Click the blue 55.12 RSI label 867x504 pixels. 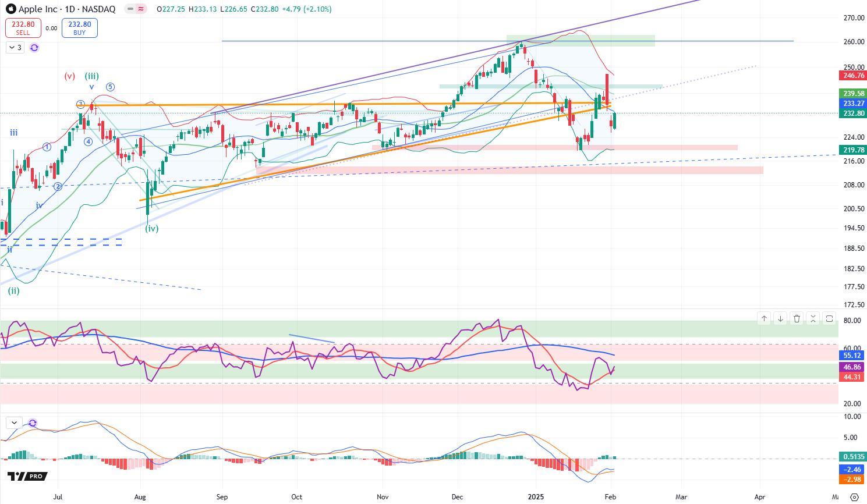tap(852, 356)
